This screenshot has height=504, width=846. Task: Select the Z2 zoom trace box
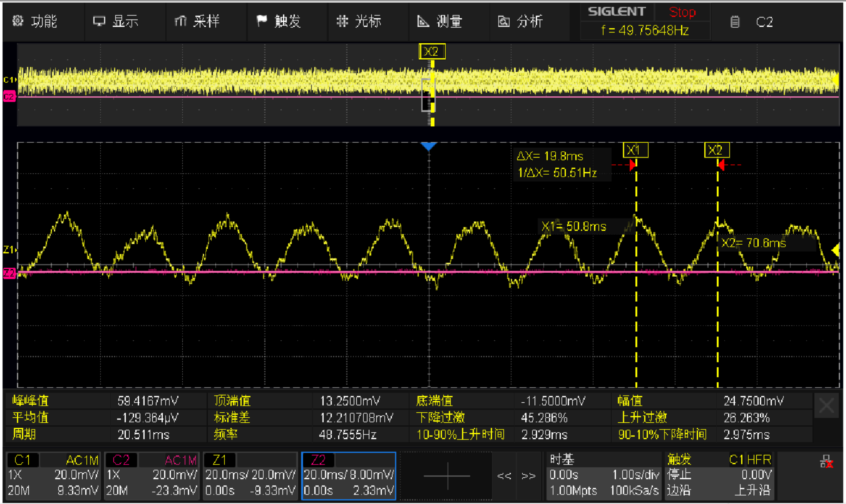point(348,476)
